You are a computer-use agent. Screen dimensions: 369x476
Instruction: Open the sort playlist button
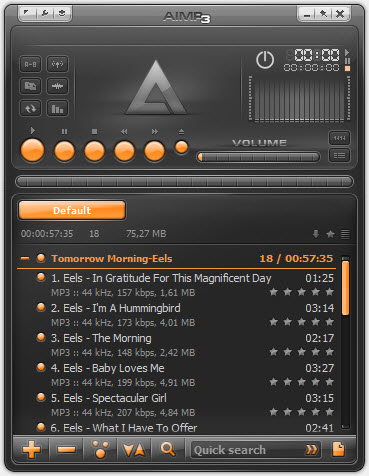point(134,450)
